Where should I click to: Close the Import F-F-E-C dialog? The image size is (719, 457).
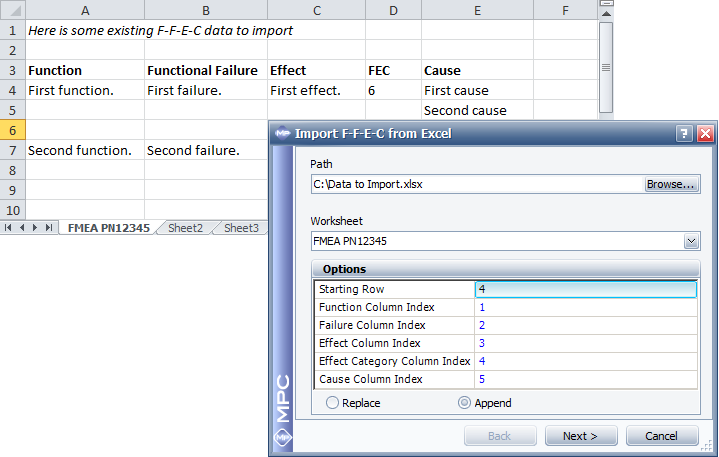(x=704, y=133)
